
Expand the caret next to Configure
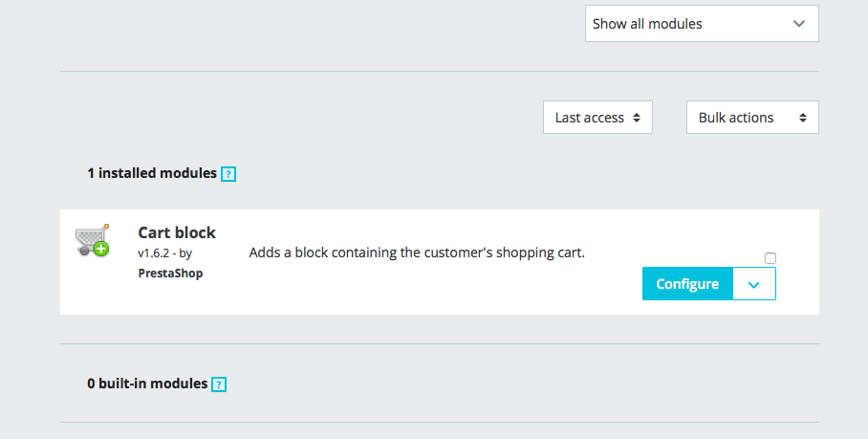pos(754,284)
